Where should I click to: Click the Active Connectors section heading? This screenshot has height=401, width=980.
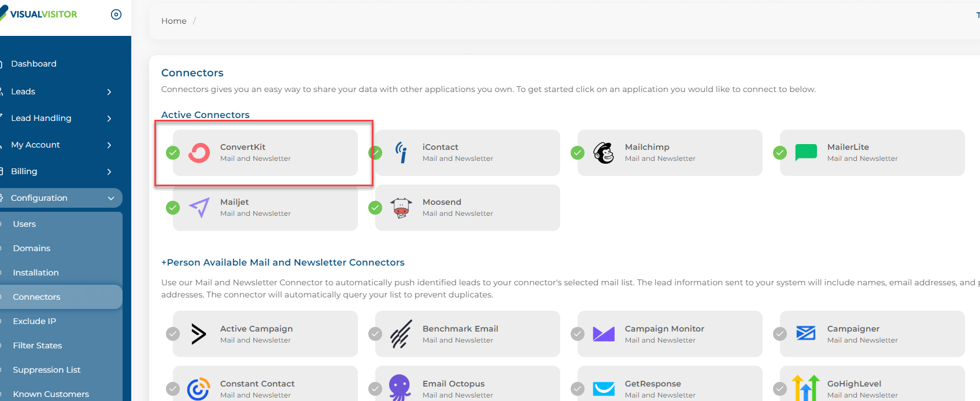[x=205, y=115]
